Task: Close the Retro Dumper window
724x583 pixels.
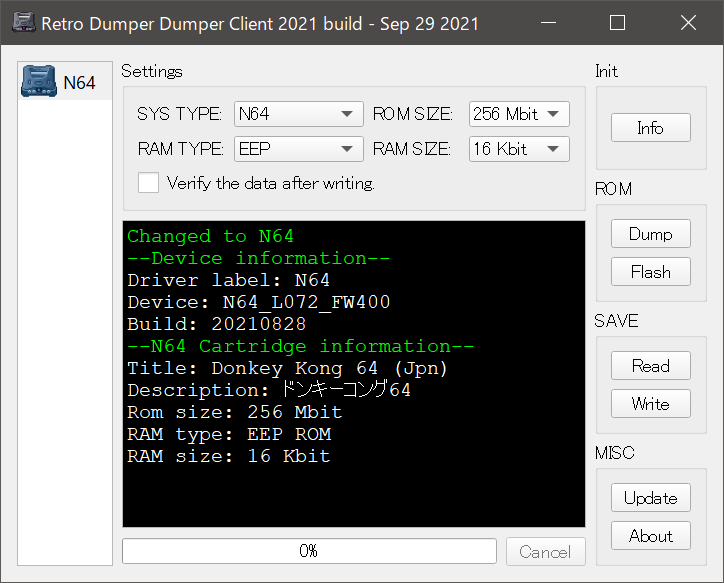Action: click(x=688, y=22)
